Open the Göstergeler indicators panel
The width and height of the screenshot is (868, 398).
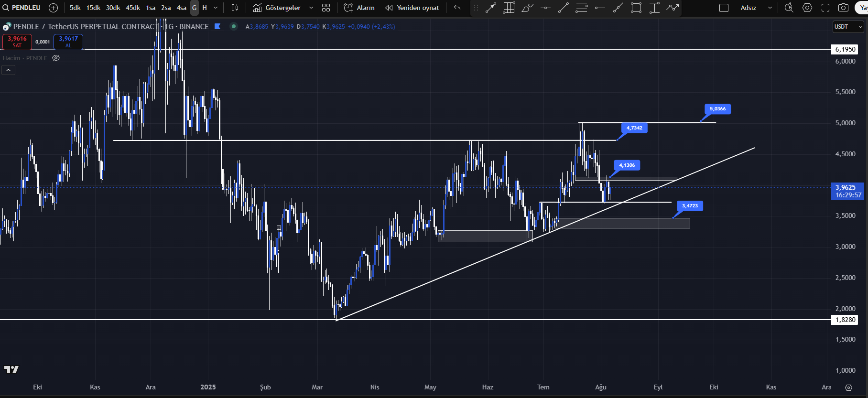277,8
